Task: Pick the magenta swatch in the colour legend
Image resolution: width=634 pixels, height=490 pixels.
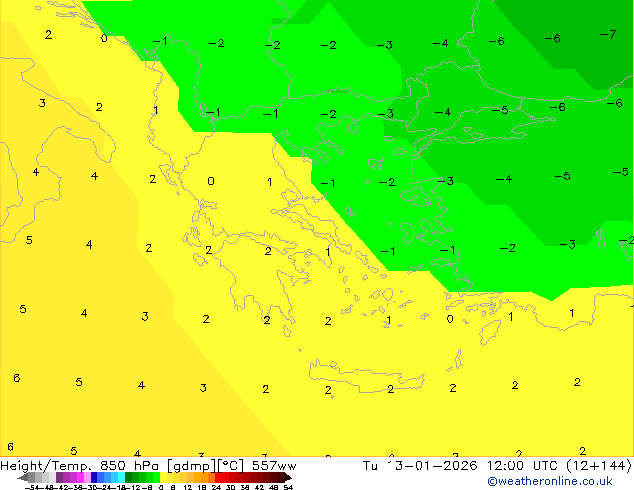Action: [x=80, y=477]
